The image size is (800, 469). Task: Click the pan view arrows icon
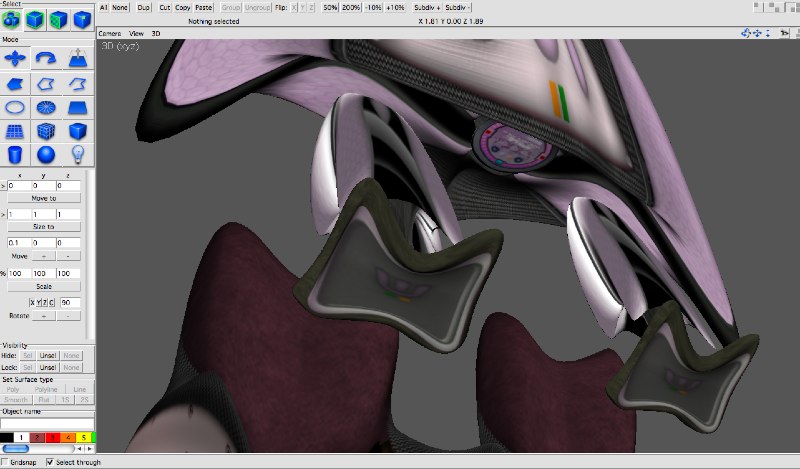(757, 33)
